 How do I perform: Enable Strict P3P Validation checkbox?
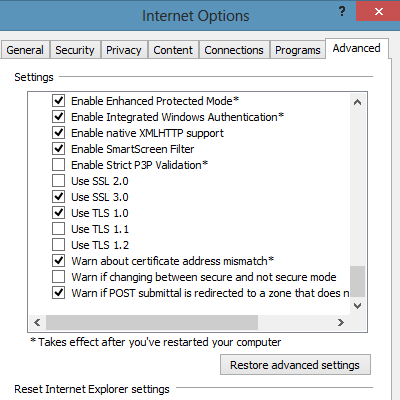click(58, 164)
